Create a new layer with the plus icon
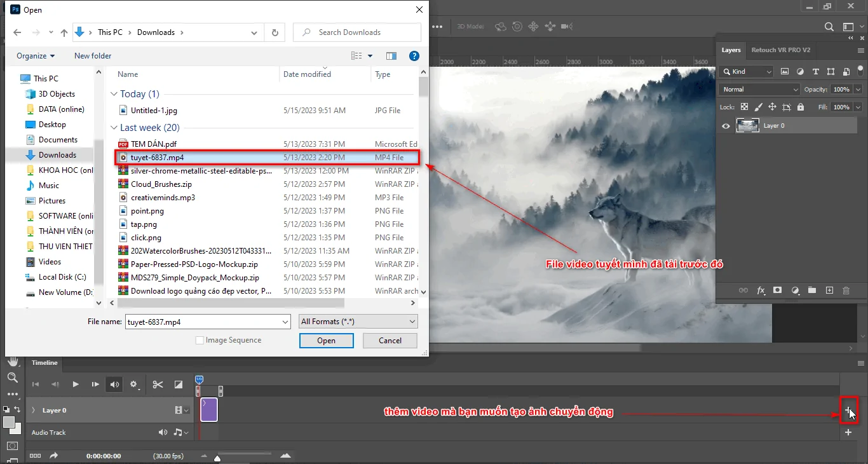This screenshot has width=868, height=464. pyautogui.click(x=829, y=290)
